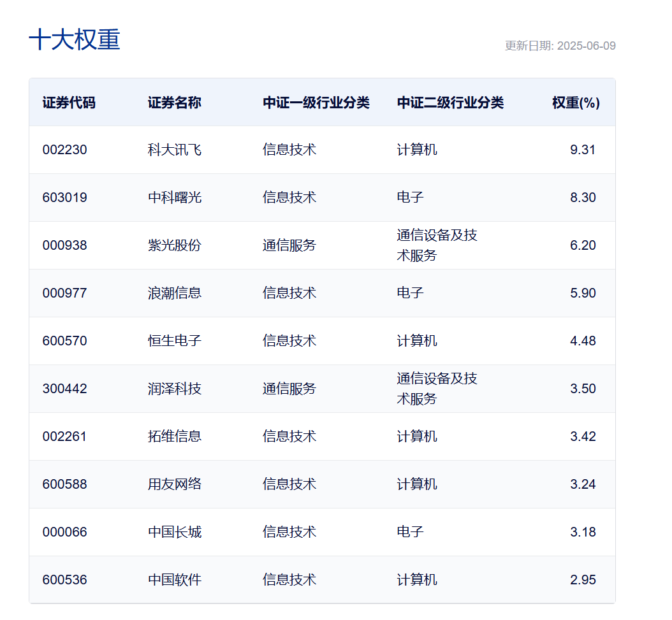The image size is (672, 620).
Task: Select stock name 润泽科技
Action: click(175, 389)
